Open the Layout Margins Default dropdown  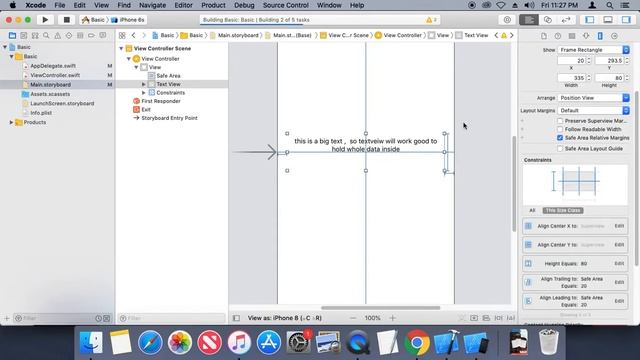coord(593,111)
